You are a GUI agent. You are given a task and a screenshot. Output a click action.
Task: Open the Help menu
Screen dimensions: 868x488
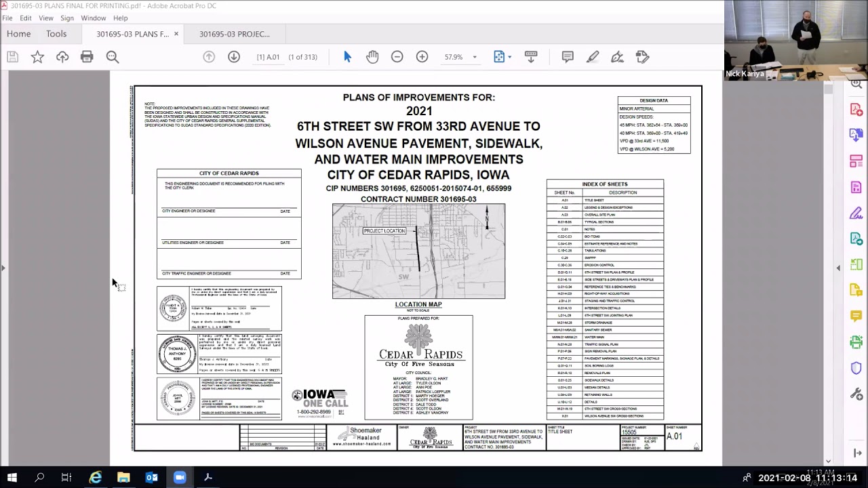click(120, 18)
